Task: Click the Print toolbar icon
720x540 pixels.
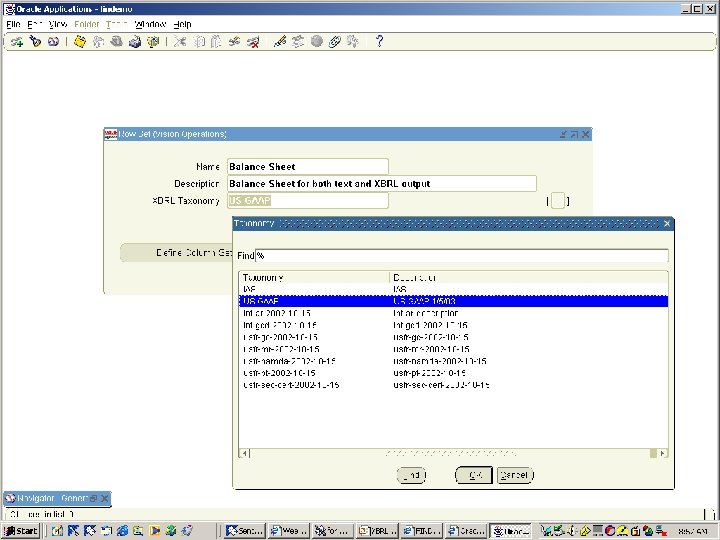Action: [x=135, y=42]
